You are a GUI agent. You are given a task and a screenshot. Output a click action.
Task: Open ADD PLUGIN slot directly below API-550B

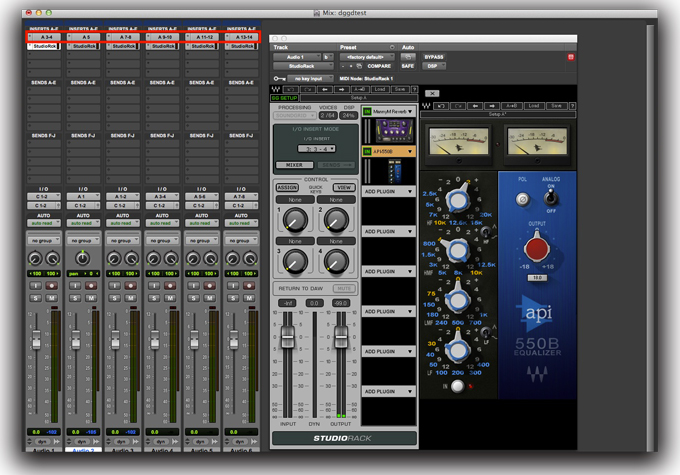389,191
